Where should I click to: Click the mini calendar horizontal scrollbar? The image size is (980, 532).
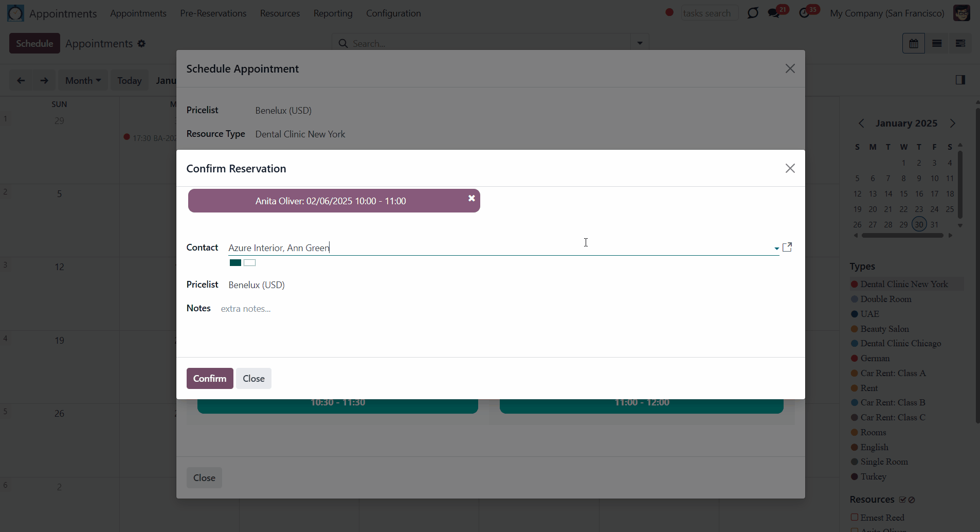[x=902, y=236]
